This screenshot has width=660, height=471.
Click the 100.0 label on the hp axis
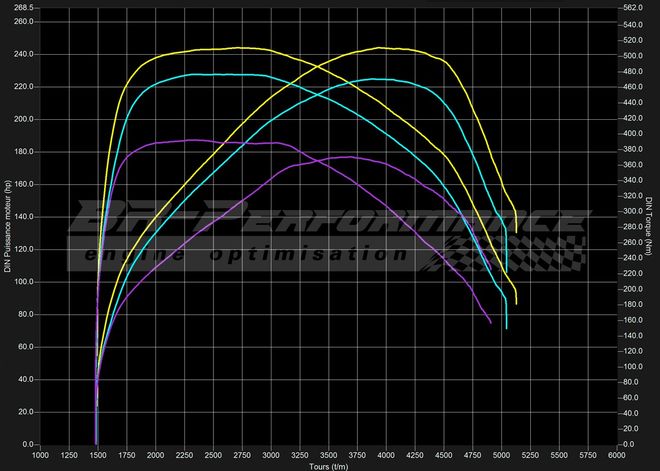point(22,281)
